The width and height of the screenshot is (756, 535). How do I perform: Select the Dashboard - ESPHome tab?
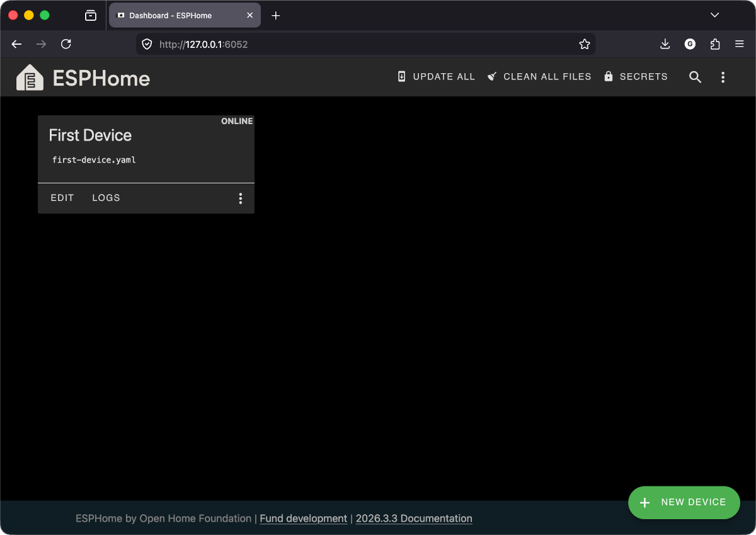(185, 15)
